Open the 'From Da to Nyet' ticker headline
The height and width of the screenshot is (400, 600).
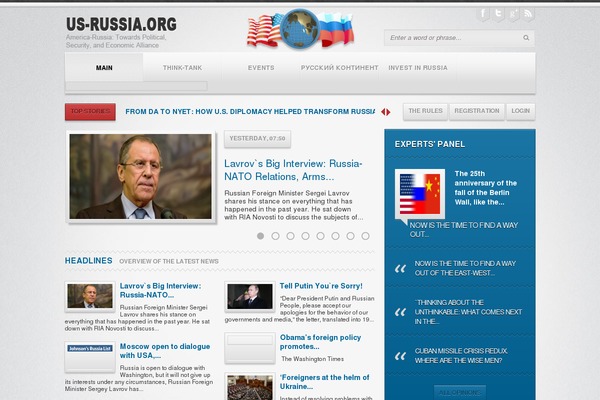(250, 111)
